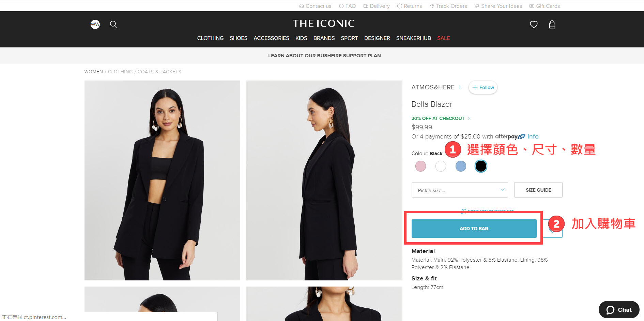The height and width of the screenshot is (321, 644).
Task: Open the SIZE GUIDE button
Action: coord(538,190)
